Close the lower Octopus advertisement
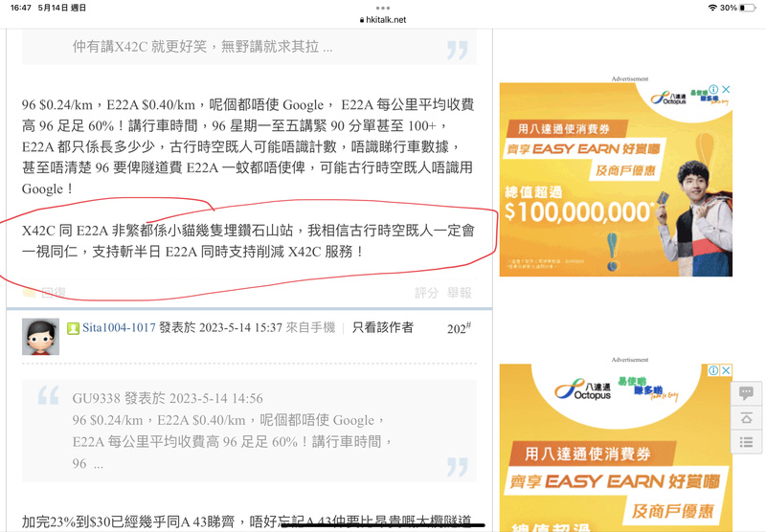Screen dimensions: 766x532 pyautogui.click(x=726, y=370)
